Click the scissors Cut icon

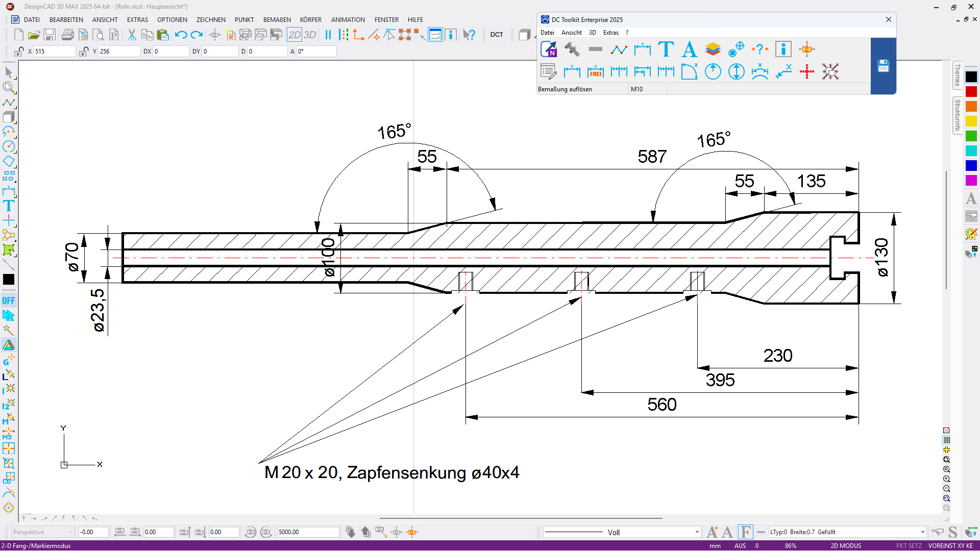[x=132, y=35]
